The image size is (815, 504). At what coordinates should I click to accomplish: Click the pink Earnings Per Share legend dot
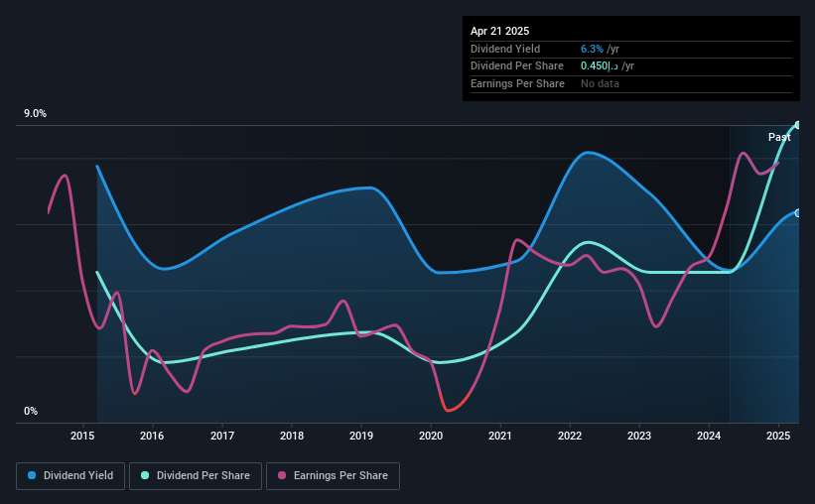pos(282,475)
